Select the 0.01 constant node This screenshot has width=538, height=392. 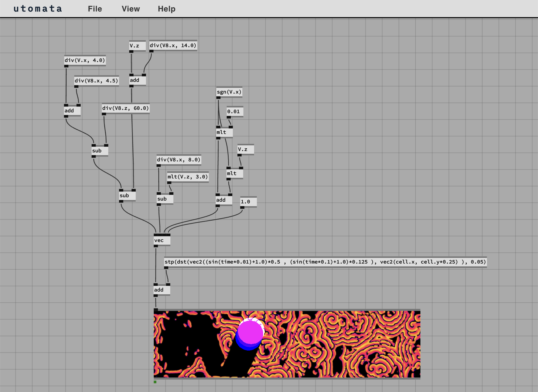235,112
